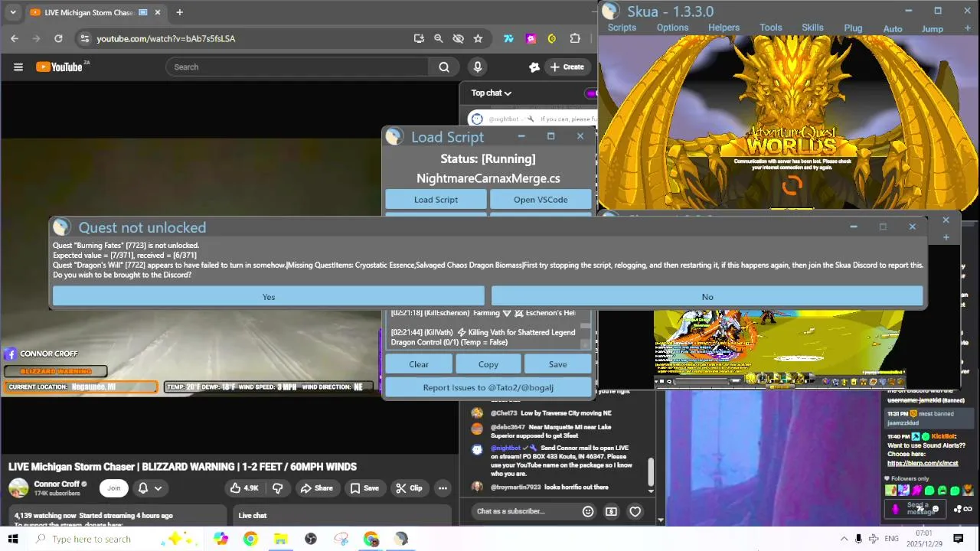Click the crossed-out eye icon in address bar
Viewport: 980px width, 551px height.
click(x=458, y=38)
